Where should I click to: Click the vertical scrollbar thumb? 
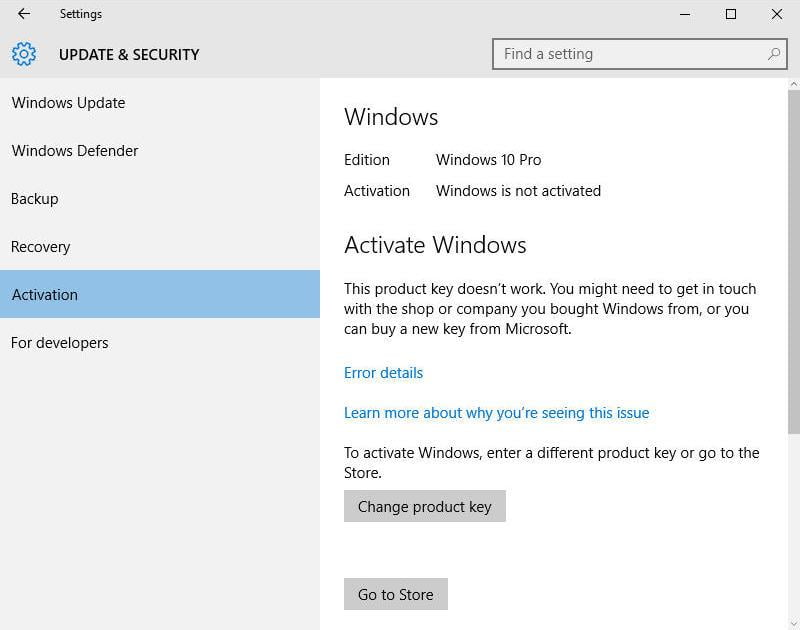[794, 262]
